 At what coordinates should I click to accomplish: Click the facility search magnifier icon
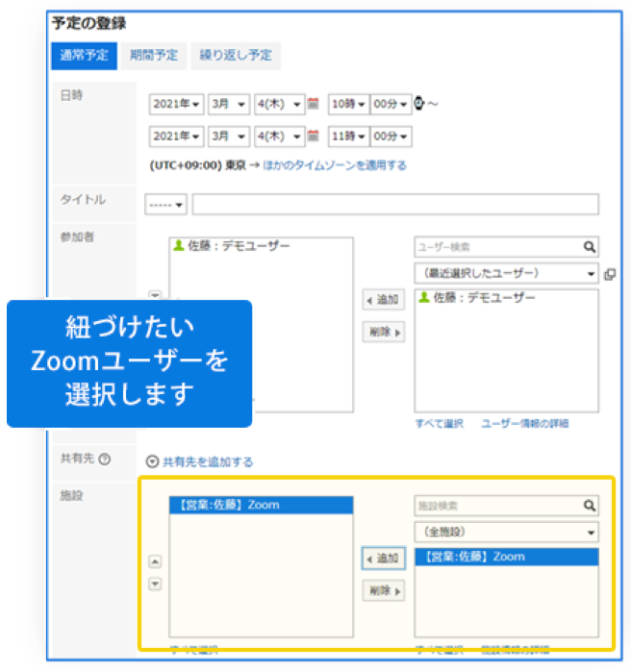[x=590, y=506]
